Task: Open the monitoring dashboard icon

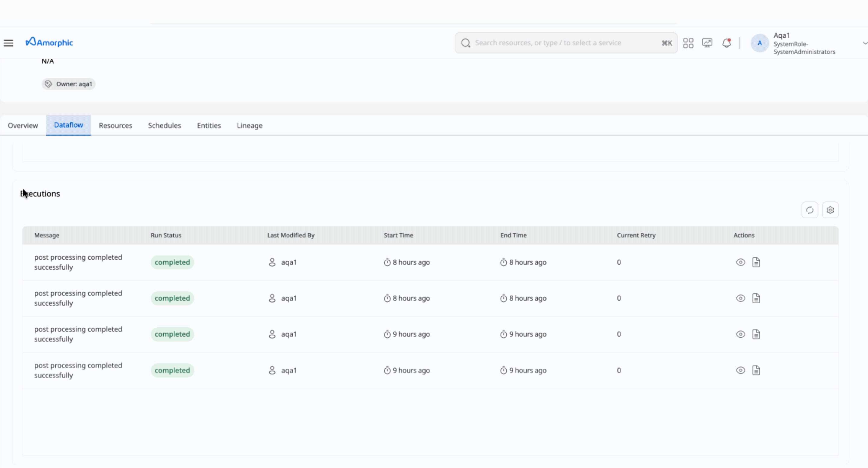Action: coord(707,43)
